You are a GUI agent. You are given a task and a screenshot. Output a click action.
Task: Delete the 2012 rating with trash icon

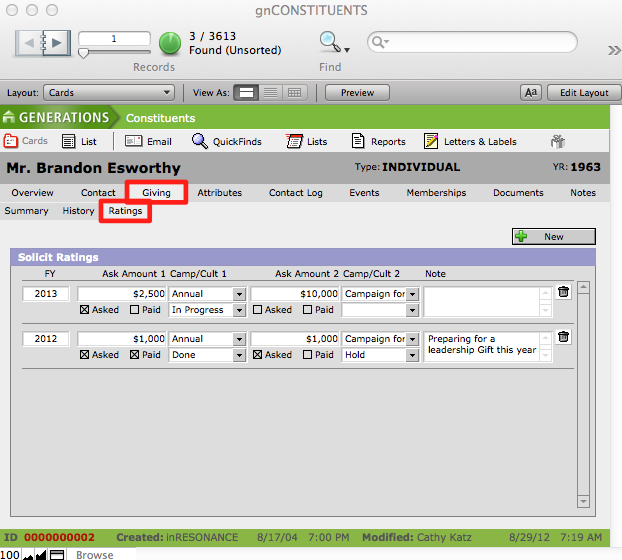(563, 337)
